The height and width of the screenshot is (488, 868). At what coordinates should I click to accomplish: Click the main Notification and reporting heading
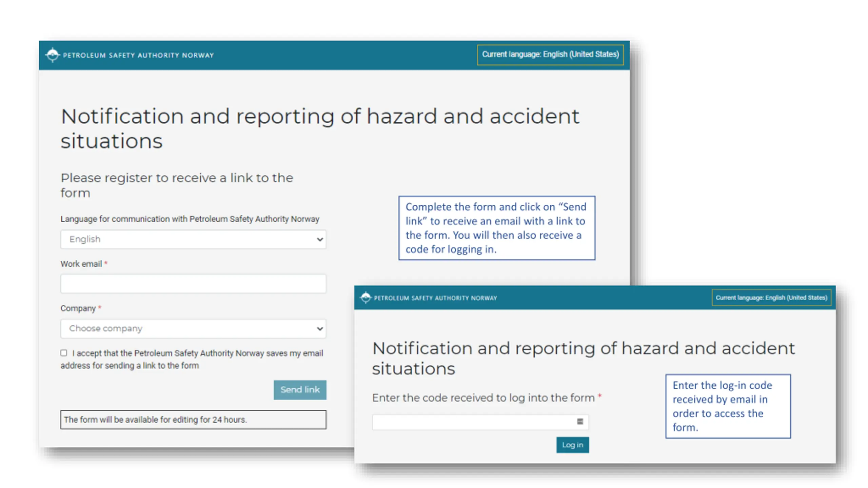320,128
